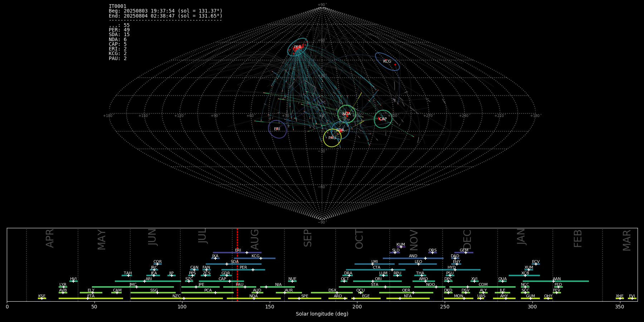Viewport: 644px width, 322px height.
Task: Select the '...: 55' sporadic count entry
Action: 119,25
